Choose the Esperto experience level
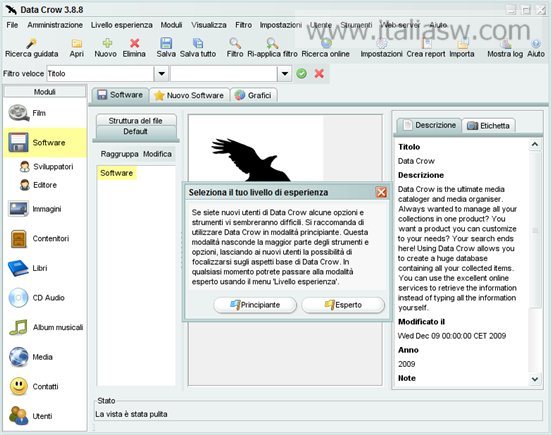552x435 pixels. pos(343,305)
